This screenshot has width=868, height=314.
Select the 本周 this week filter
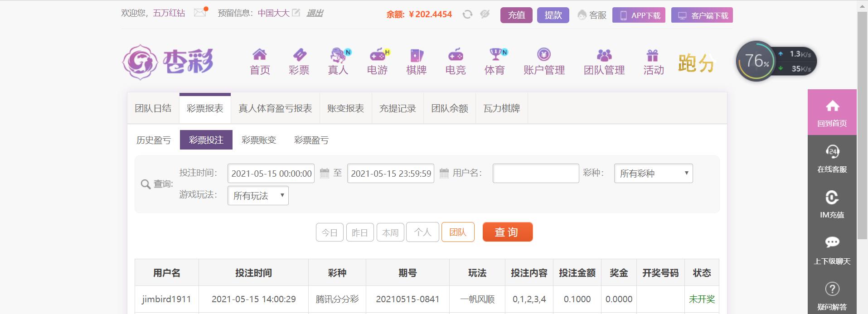coord(390,232)
